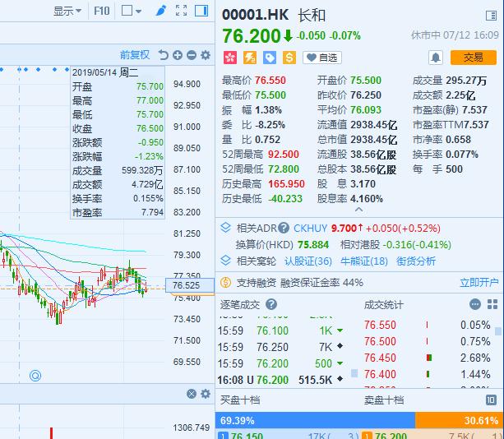Zoom out chart with minus icon

point(192,55)
